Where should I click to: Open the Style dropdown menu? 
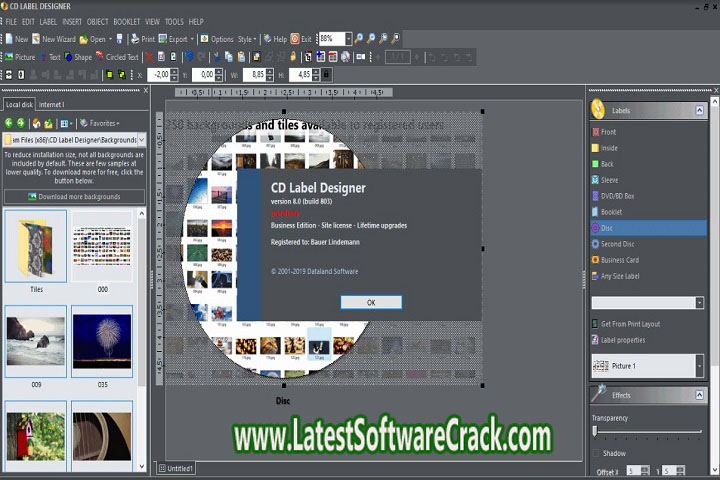247,39
